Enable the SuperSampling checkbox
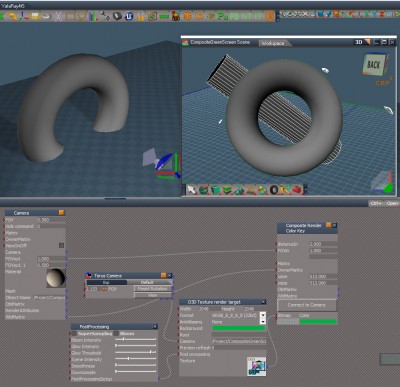This screenshot has height=387, width=400. pos(74,333)
